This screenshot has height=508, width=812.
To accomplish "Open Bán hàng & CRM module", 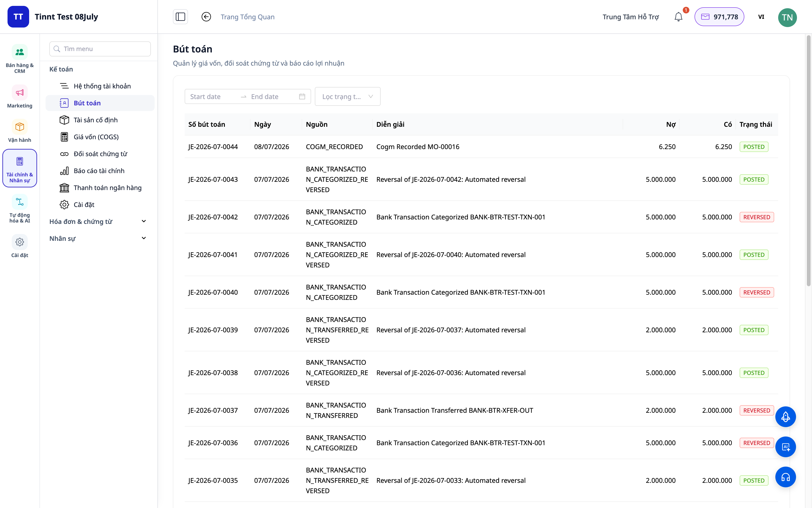I will tap(20, 59).
